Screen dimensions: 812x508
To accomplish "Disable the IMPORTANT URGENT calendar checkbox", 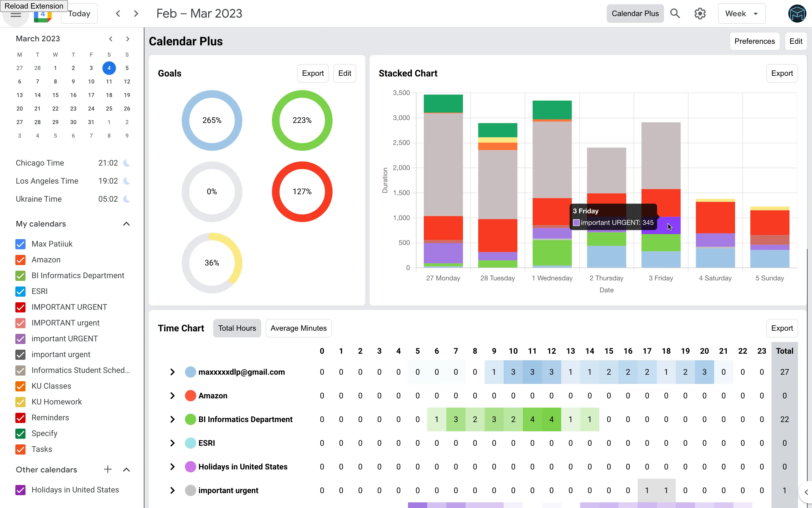I will point(21,307).
